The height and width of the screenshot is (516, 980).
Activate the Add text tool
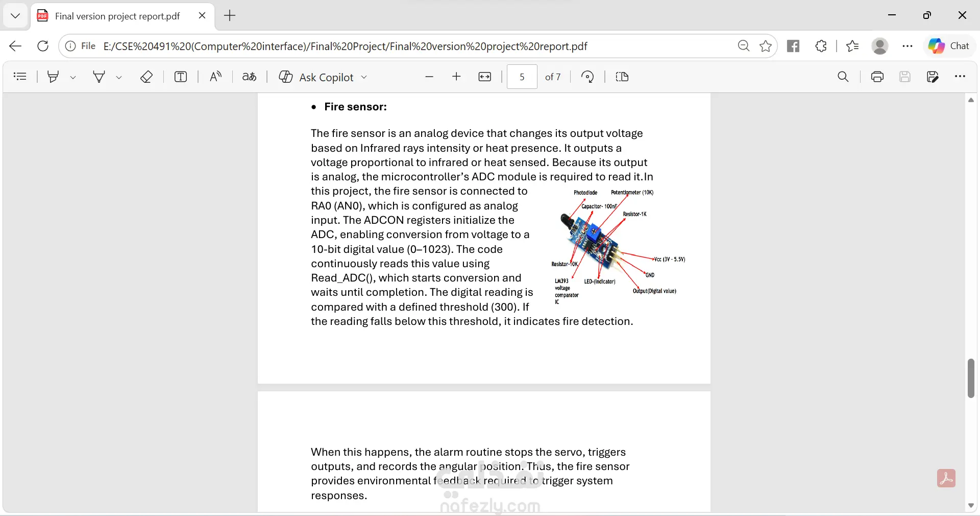pos(181,77)
